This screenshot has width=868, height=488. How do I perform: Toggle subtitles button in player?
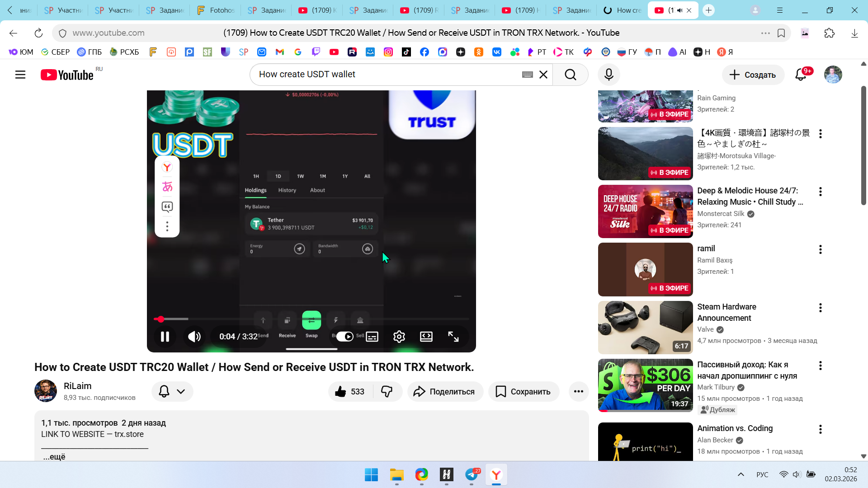tap(372, 337)
